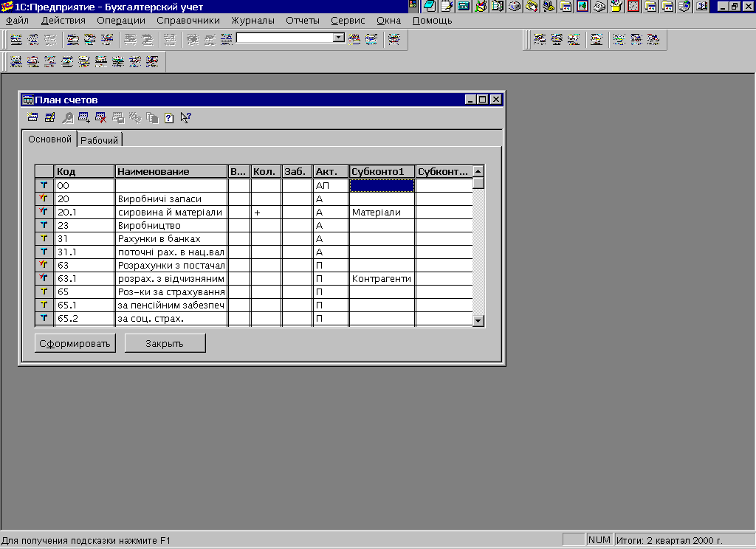Click the edit account pencil icon
Image resolution: width=756 pixels, height=549 pixels.
click(x=49, y=117)
